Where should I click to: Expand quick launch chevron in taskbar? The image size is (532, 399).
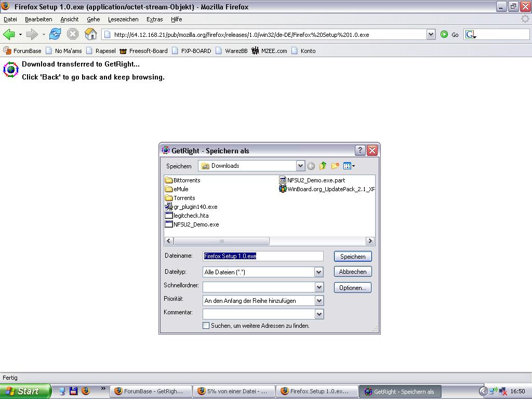(103, 389)
